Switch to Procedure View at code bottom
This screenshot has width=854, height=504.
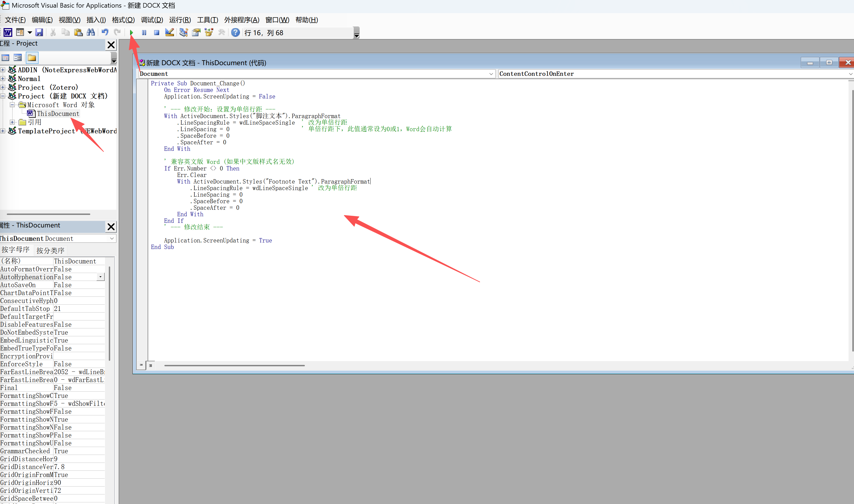141,365
